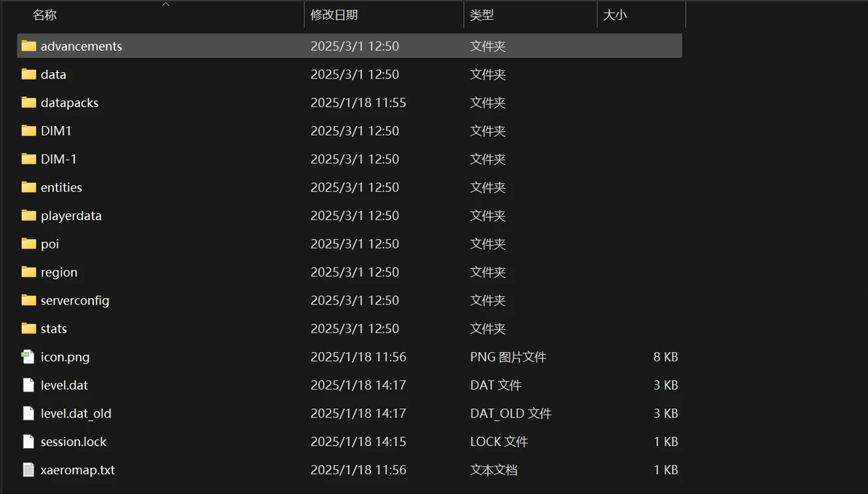Click the advancements folder icon
The image size is (868, 494).
pyautogui.click(x=29, y=46)
